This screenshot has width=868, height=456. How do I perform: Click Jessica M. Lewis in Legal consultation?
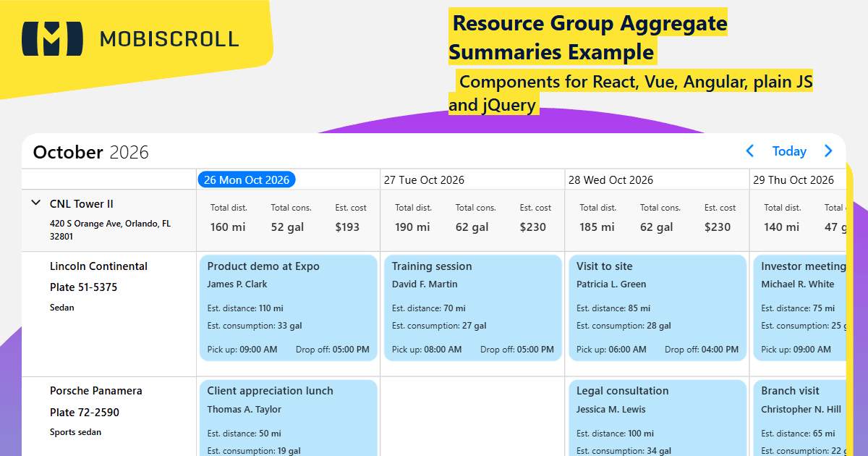610,410
